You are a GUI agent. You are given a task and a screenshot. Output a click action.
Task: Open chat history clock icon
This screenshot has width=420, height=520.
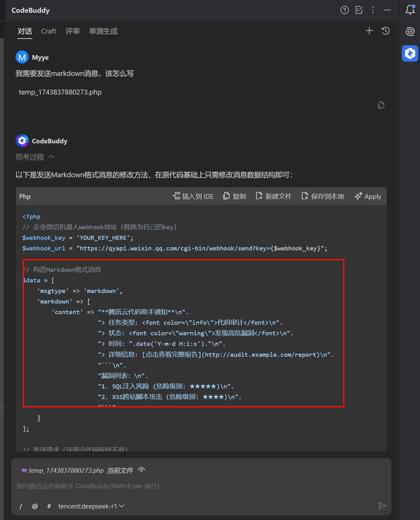click(x=386, y=31)
